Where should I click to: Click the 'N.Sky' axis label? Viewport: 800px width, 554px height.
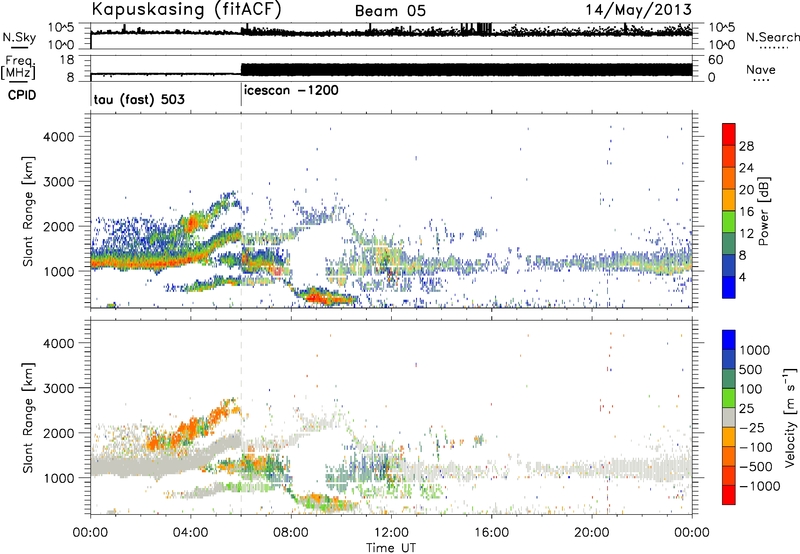point(19,37)
